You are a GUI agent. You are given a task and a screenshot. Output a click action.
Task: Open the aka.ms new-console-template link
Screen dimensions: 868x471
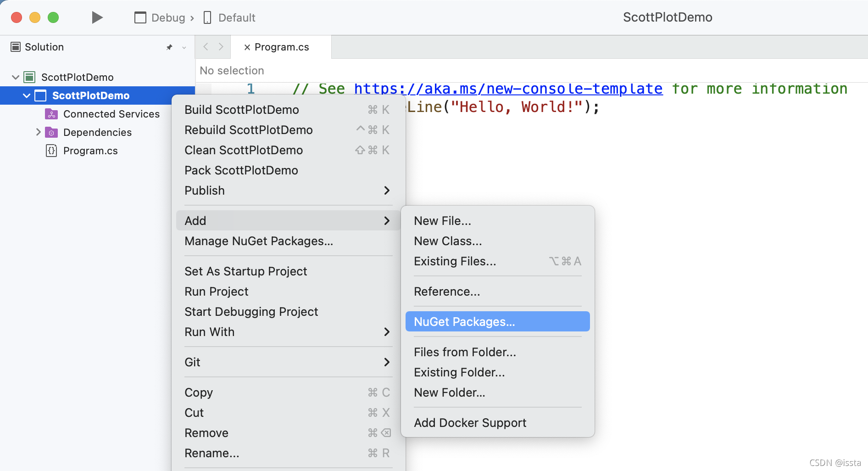508,89
